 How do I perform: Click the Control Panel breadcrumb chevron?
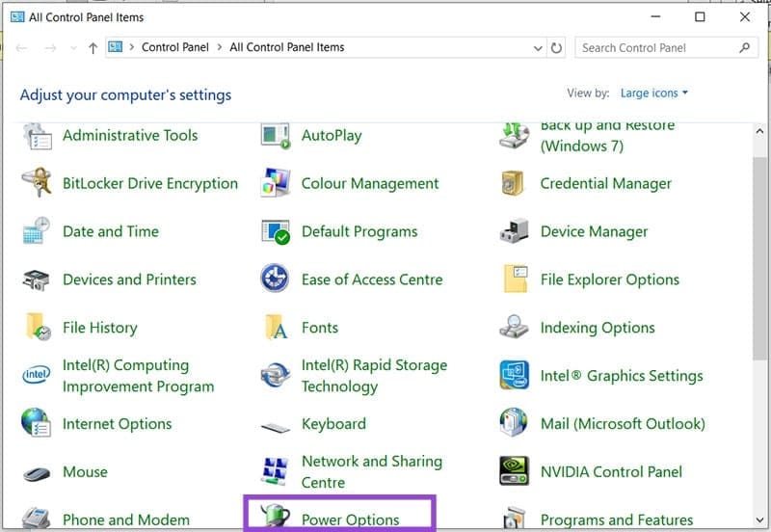coord(219,47)
